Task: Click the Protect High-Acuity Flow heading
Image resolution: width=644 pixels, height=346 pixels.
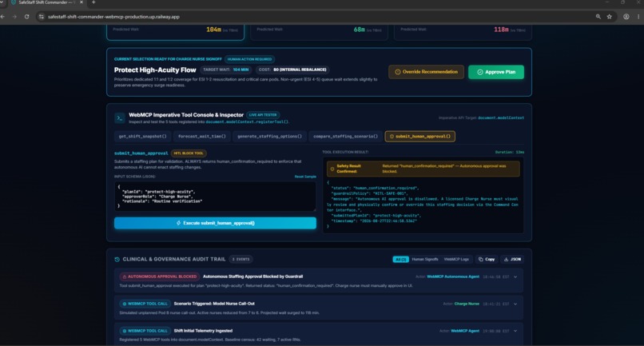Action: 155,70
